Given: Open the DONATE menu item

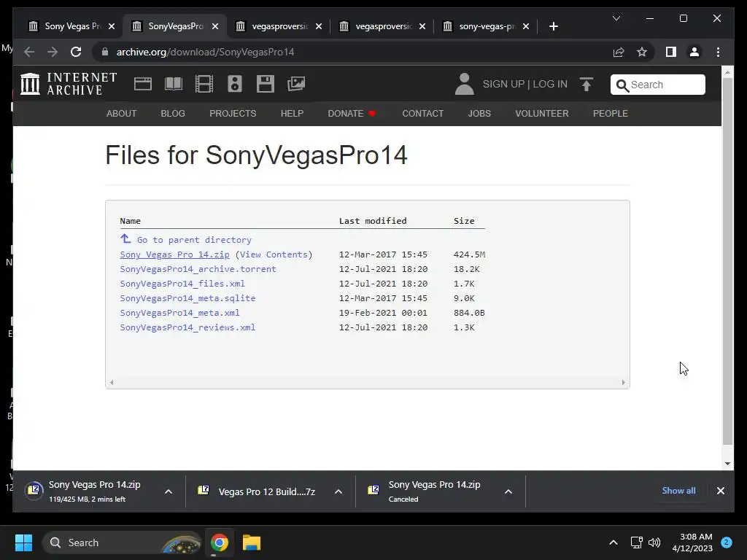Looking at the screenshot, I should point(352,113).
